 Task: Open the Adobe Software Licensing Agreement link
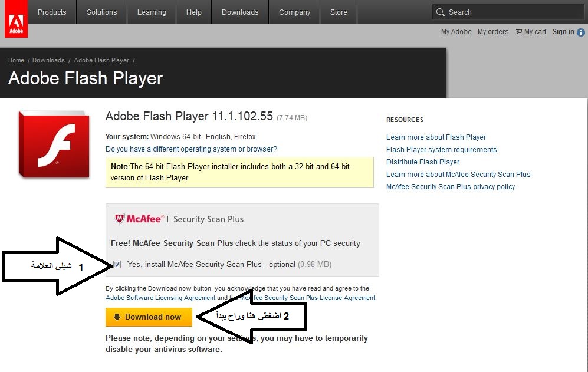click(x=160, y=298)
